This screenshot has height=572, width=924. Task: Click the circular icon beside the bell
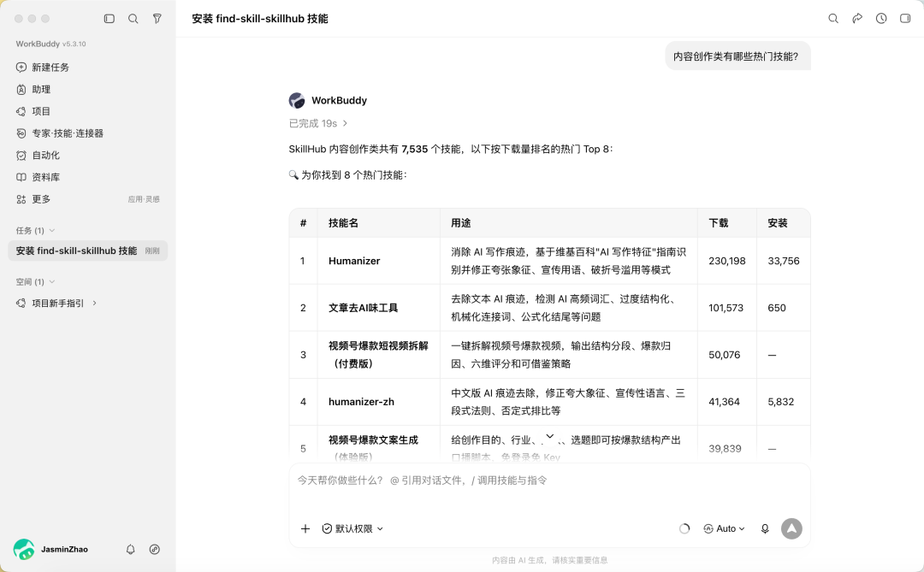point(154,549)
